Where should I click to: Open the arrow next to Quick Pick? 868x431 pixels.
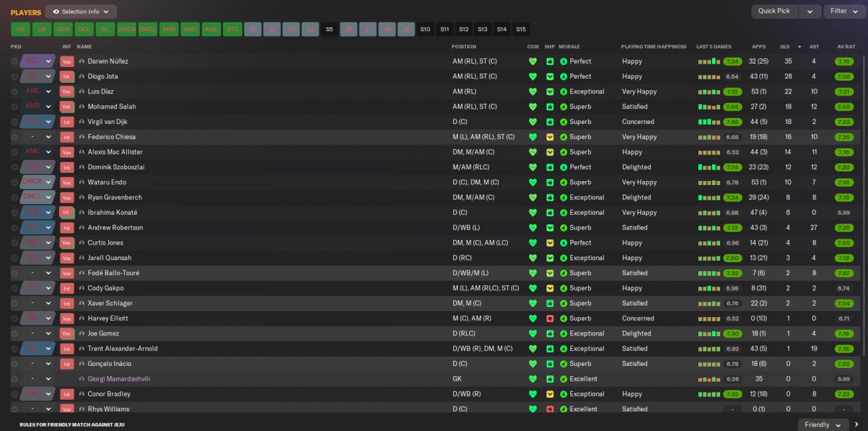809,12
